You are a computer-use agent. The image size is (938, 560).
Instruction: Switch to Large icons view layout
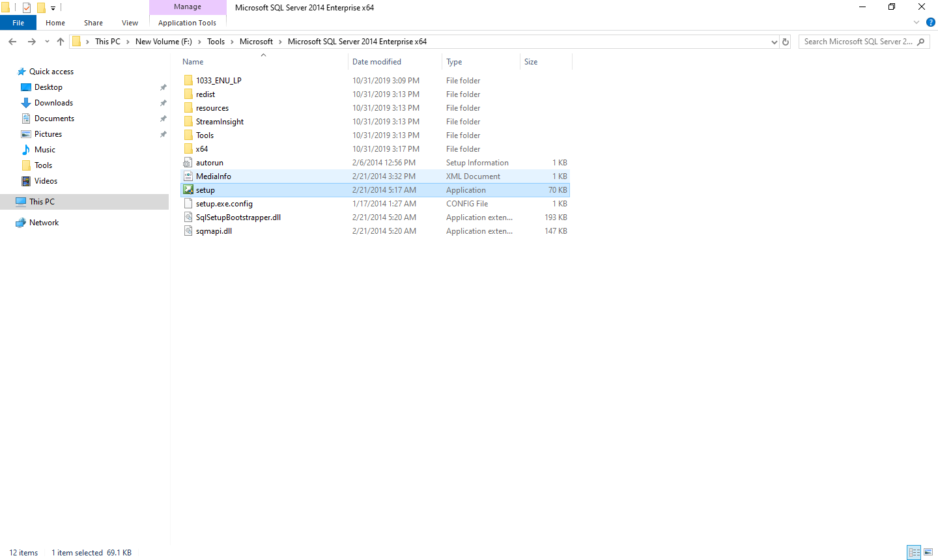click(928, 552)
